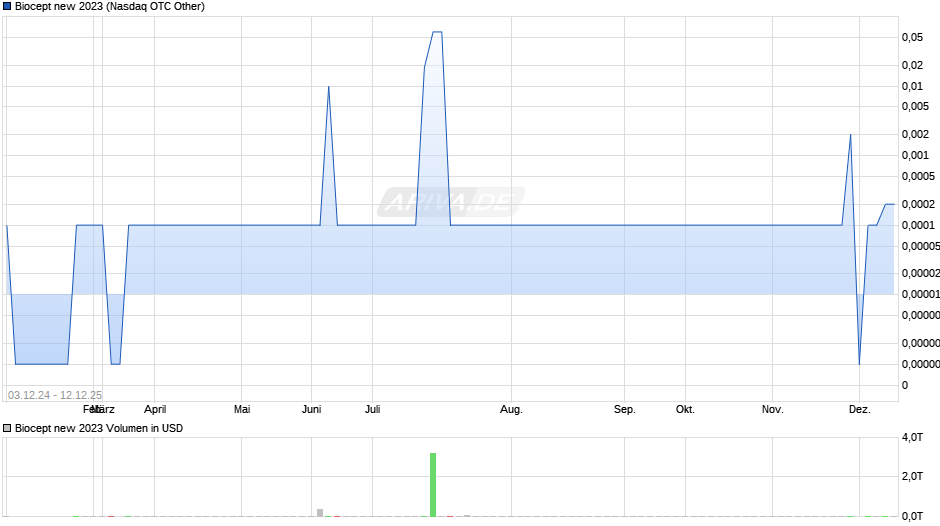Screen dimensions: 940x526
Task: Click the small gray volume bar in June
Action: [320, 513]
